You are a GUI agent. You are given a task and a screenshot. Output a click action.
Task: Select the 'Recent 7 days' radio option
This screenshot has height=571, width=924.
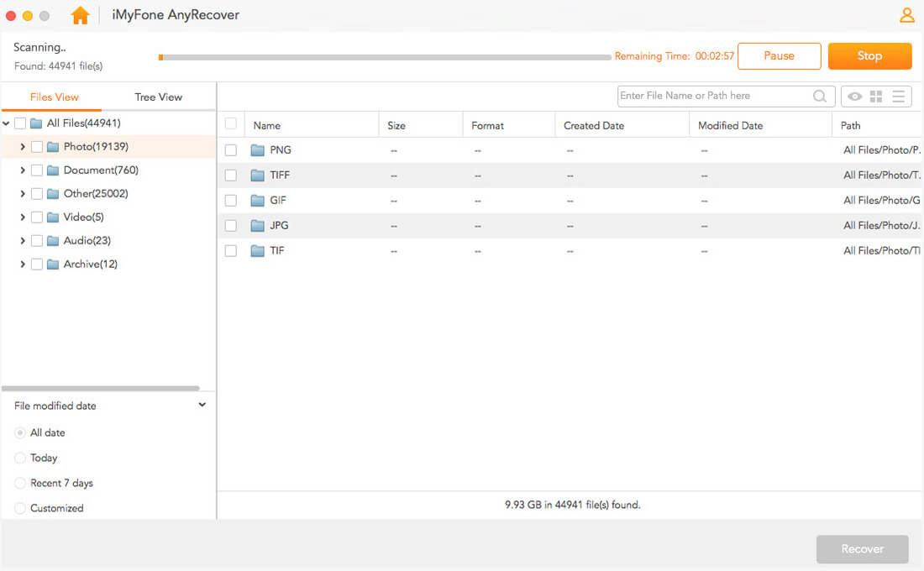(20, 484)
